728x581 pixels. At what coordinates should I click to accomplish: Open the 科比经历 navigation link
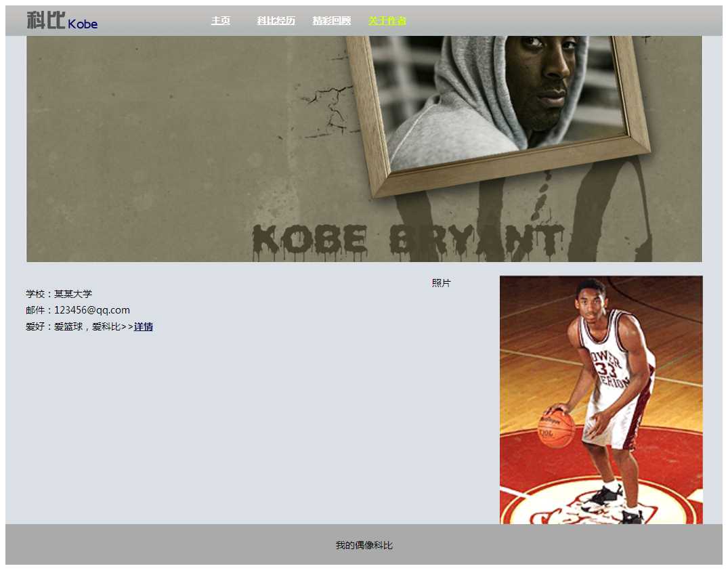pos(276,21)
